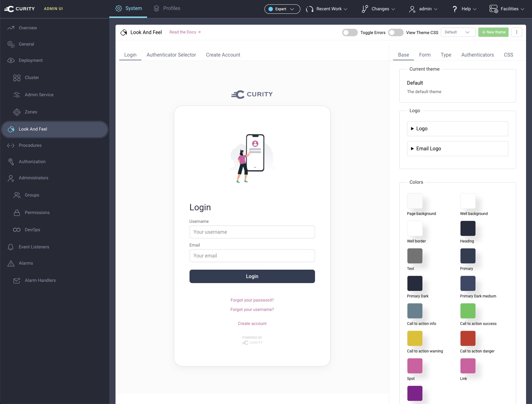Expand the Logo disclosure triangle

pyautogui.click(x=413, y=128)
